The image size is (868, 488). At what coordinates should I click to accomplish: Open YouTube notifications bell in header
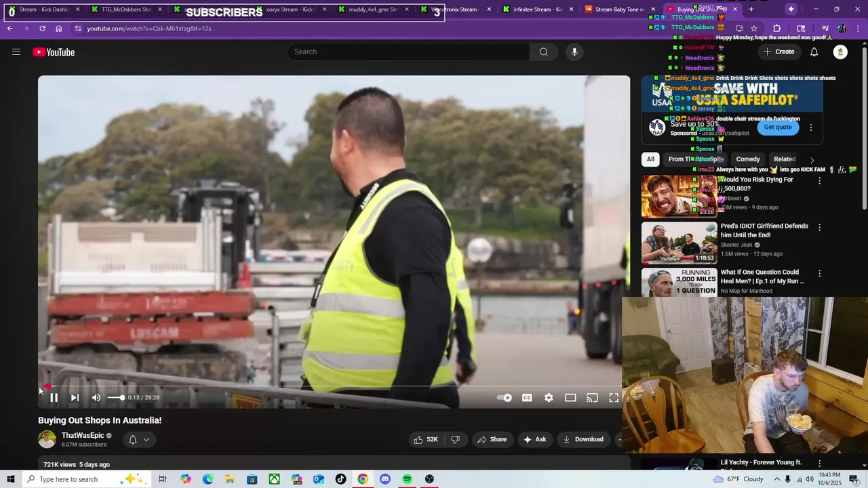(814, 52)
